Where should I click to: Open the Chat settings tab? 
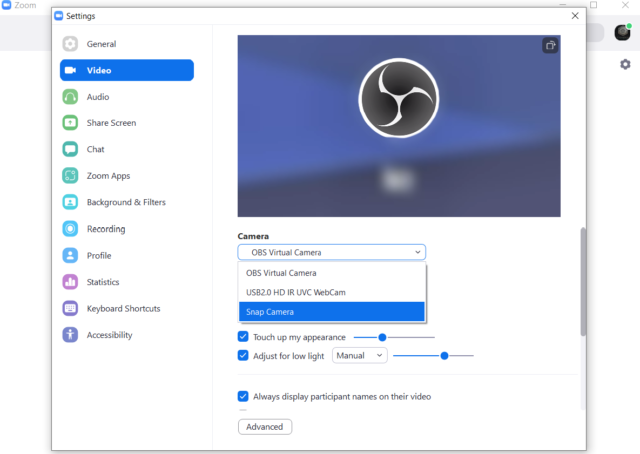(96, 149)
